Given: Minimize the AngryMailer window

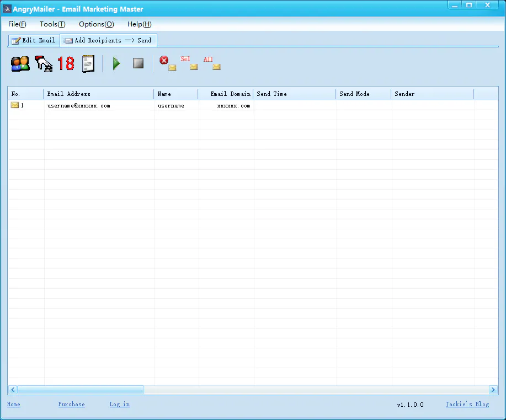Looking at the screenshot, I should [x=455, y=5].
